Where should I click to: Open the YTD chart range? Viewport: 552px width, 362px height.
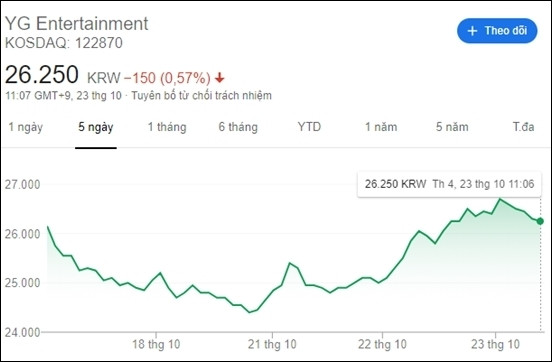(x=309, y=127)
